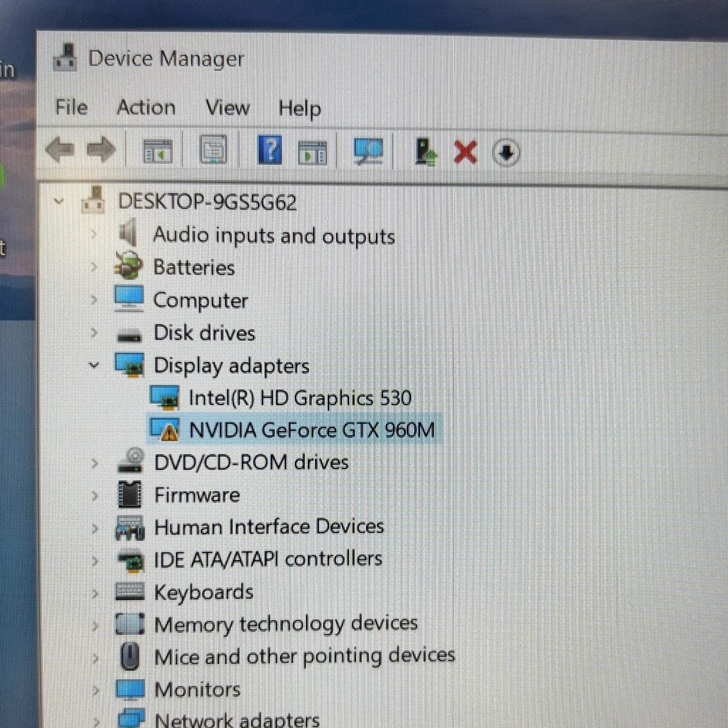
Task: Collapse the DESKTOP-9GS5G62 root node
Action: [x=59, y=201]
